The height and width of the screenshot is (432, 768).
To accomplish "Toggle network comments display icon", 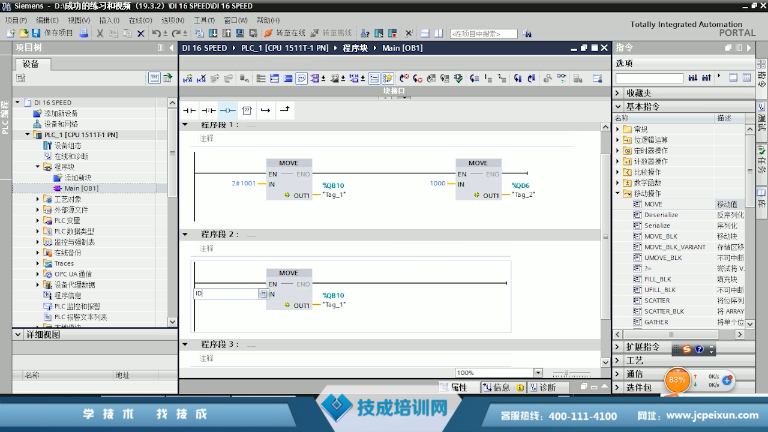I will coord(302,78).
